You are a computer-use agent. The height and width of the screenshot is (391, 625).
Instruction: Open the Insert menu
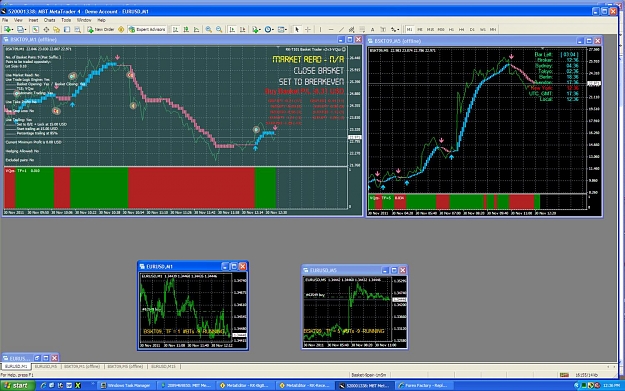pyautogui.click(x=33, y=20)
